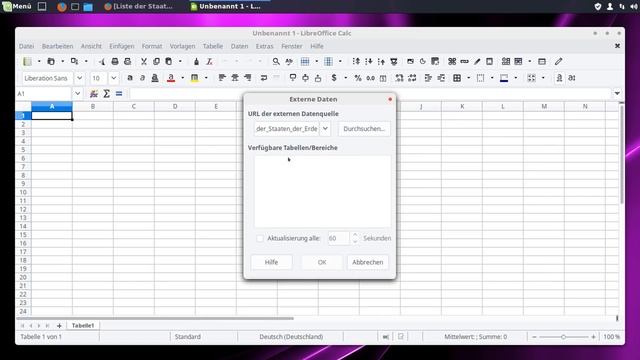Click the Clear Direct Formatting icon

click(209, 61)
